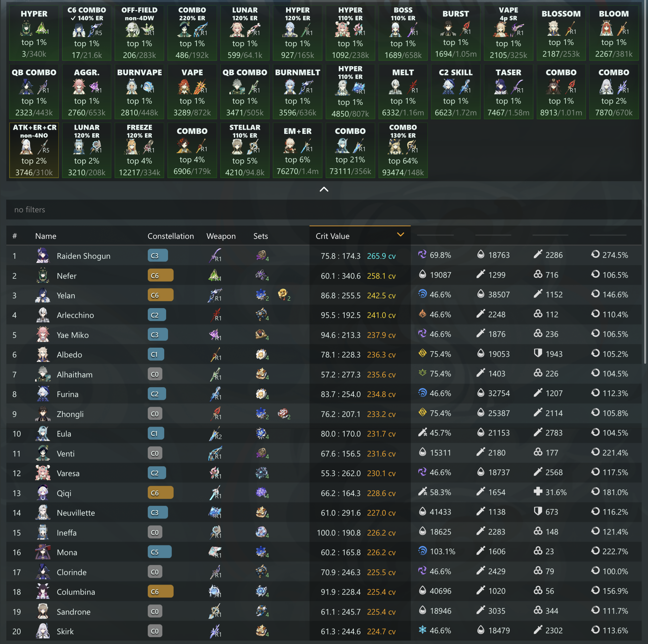
Task: Click Nefer's character avatar
Action: point(43,275)
